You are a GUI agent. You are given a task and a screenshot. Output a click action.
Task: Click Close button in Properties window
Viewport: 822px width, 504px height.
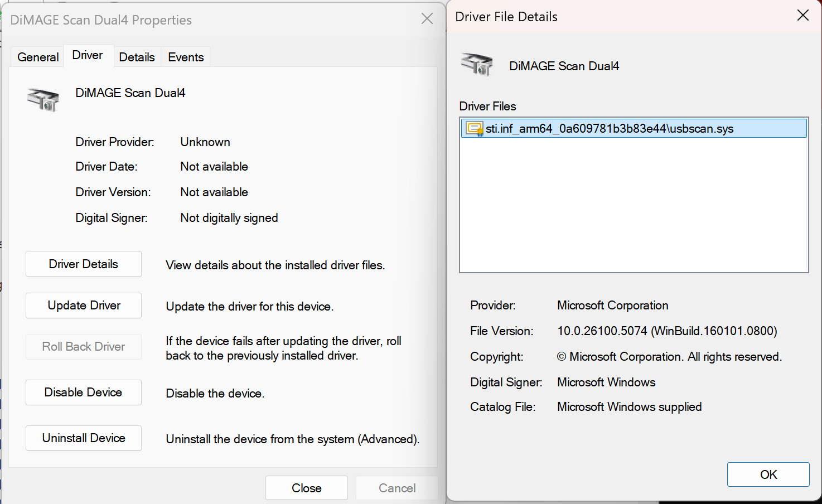click(307, 488)
